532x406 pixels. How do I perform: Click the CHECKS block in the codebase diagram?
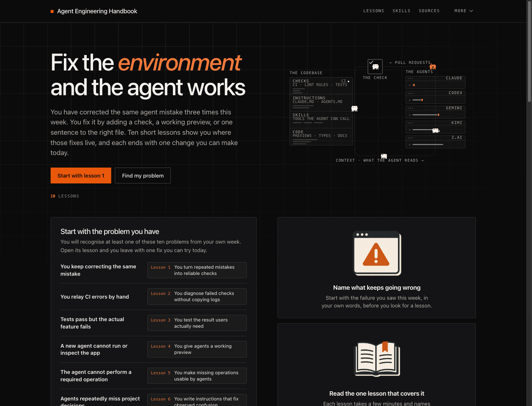pos(321,86)
